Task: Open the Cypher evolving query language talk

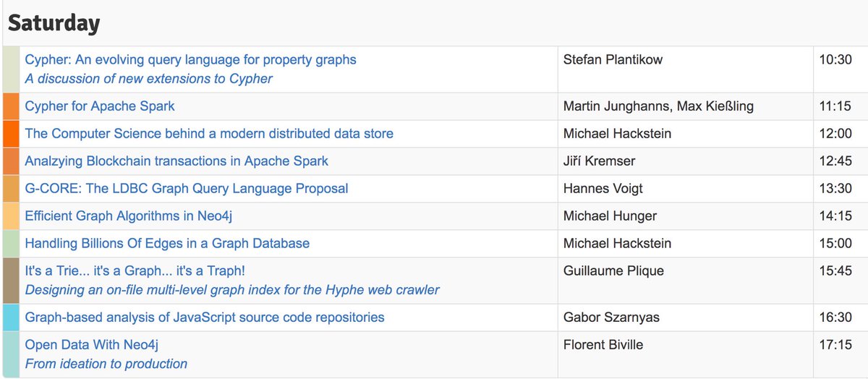Action: click(190, 59)
